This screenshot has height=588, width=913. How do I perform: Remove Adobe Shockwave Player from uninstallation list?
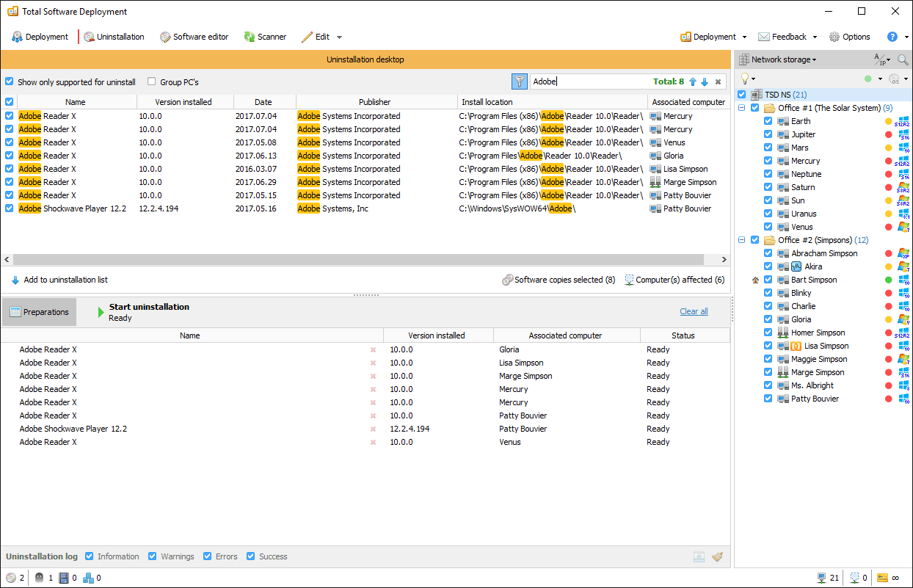click(373, 429)
